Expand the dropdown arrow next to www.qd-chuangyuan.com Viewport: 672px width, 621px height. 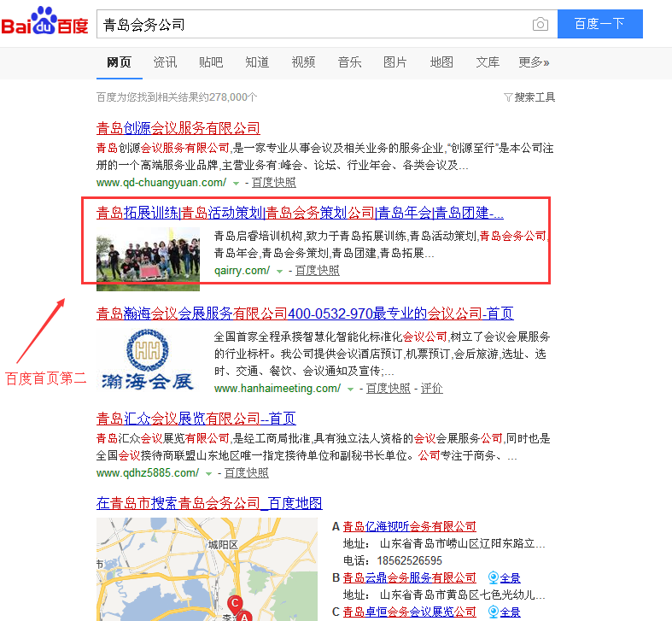pyautogui.click(x=236, y=183)
